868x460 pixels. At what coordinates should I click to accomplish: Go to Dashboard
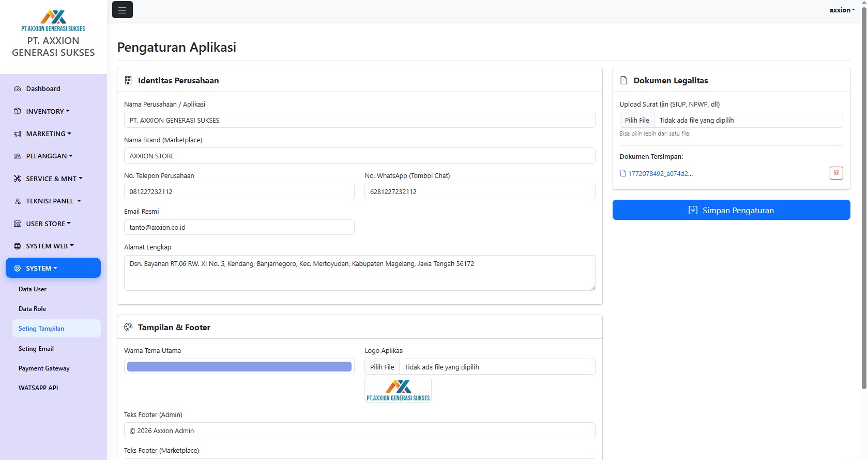coord(53,88)
